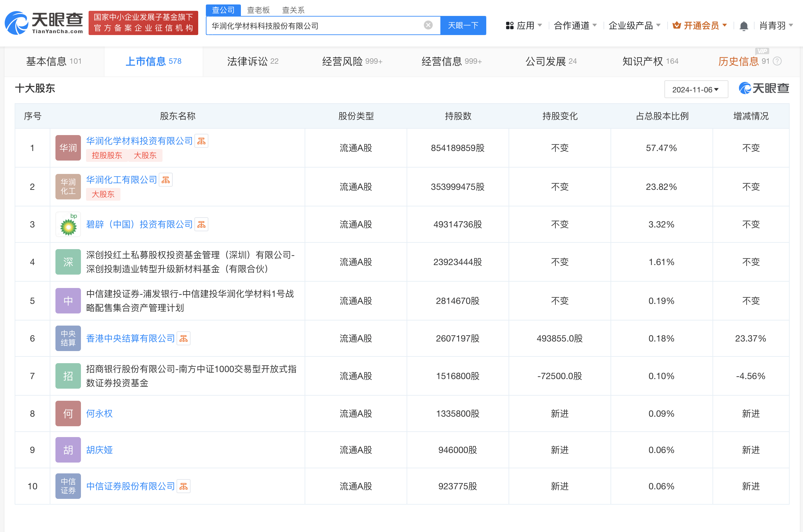This screenshot has width=803, height=532.
Task: Click the 天眼一下 search button
Action: click(463, 25)
